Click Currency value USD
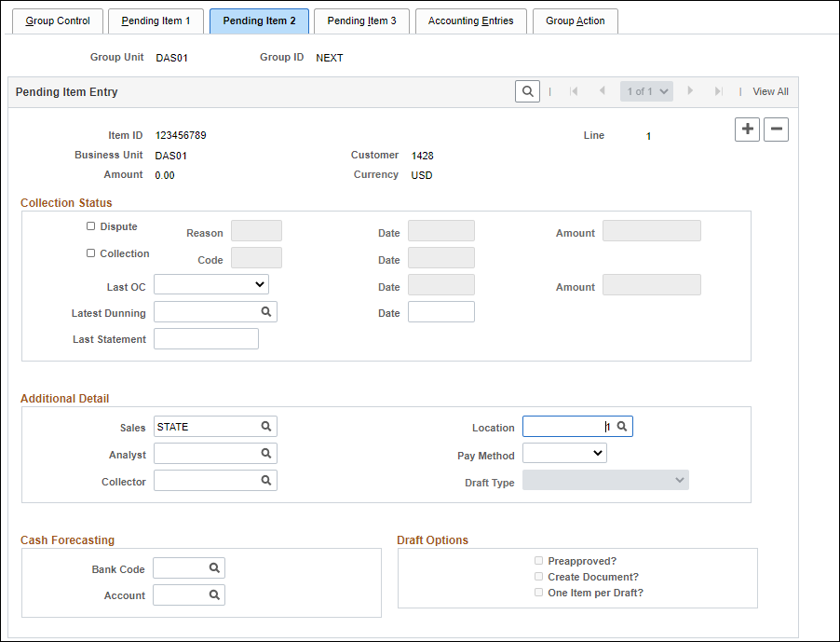This screenshot has height=642, width=840. pyautogui.click(x=422, y=175)
